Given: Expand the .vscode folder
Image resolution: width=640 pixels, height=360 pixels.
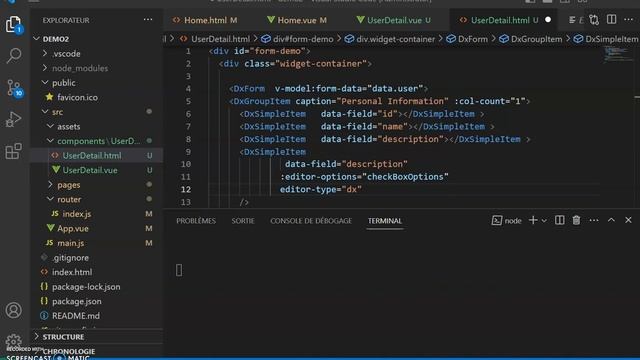Looking at the screenshot, I should 98,53.
